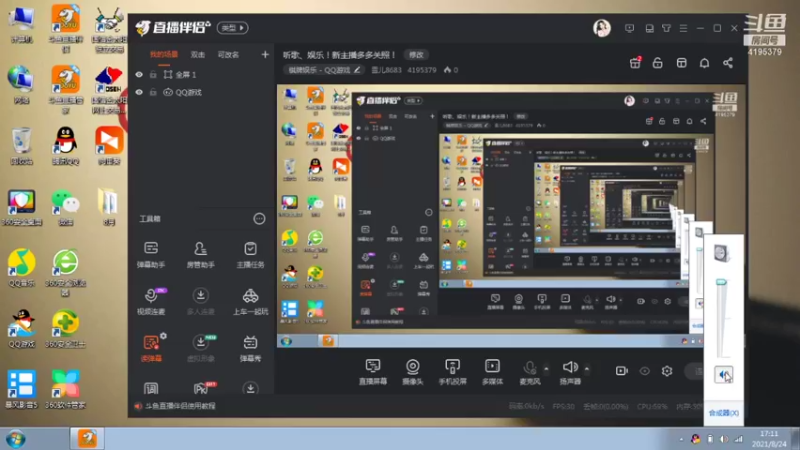
Task: Open the notification bell icon
Action: [x=705, y=63]
